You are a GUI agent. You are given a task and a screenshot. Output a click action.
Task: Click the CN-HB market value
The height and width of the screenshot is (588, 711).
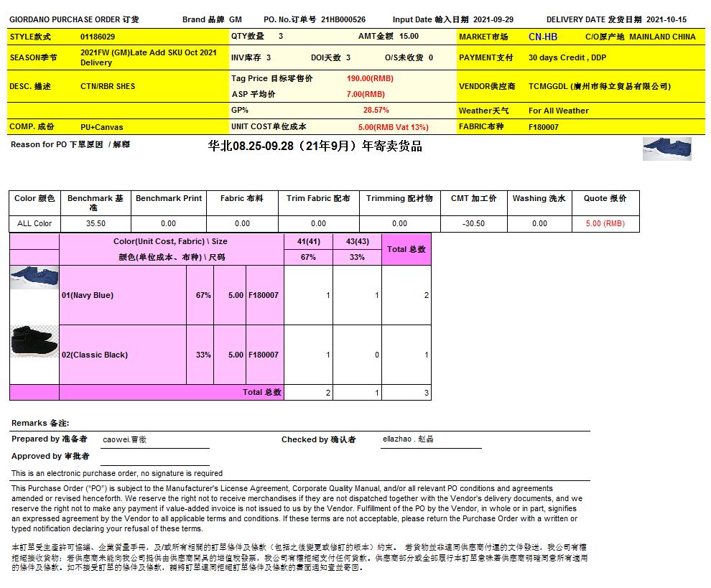[542, 37]
